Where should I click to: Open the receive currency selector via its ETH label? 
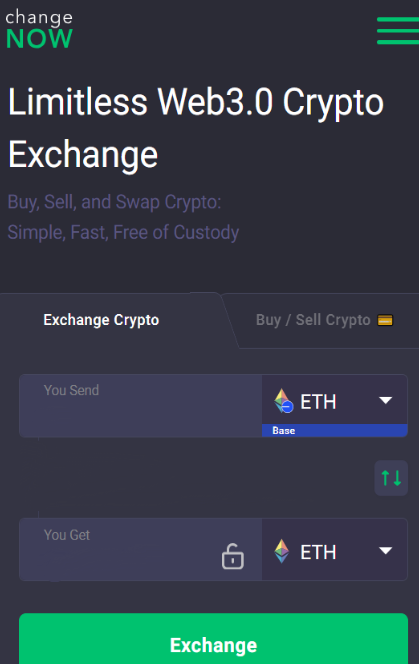coord(318,552)
